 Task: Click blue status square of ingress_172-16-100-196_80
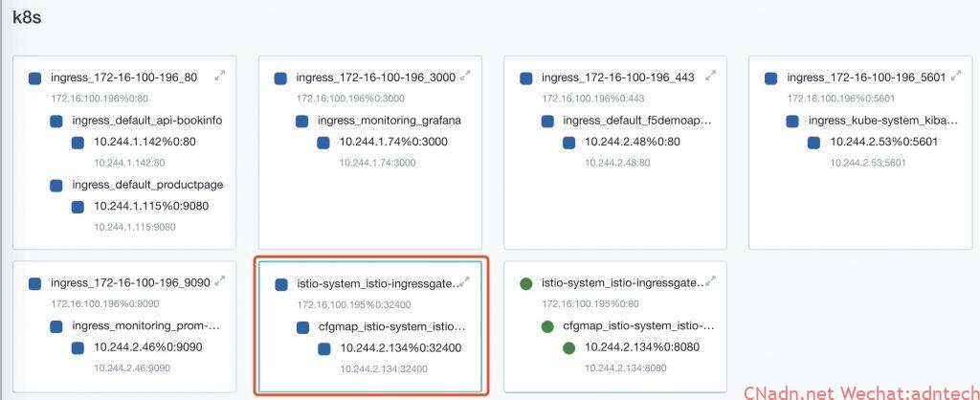[34, 78]
